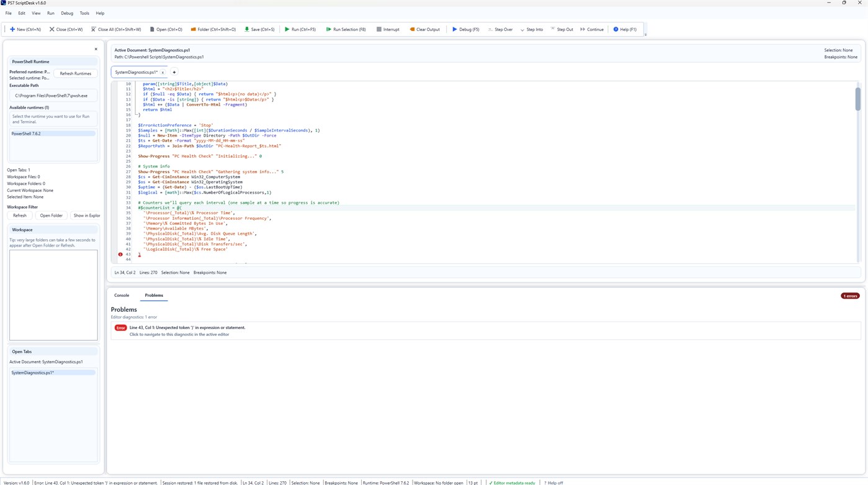
Task: Open a folder via Folder (Ctrl+Shift+O)
Action: point(213,29)
